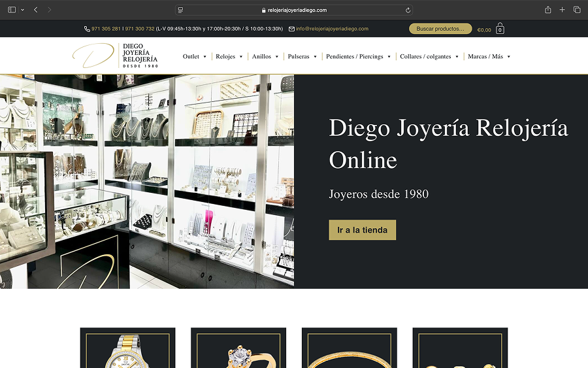Go back with the browser back arrow
The height and width of the screenshot is (368, 588).
35,10
